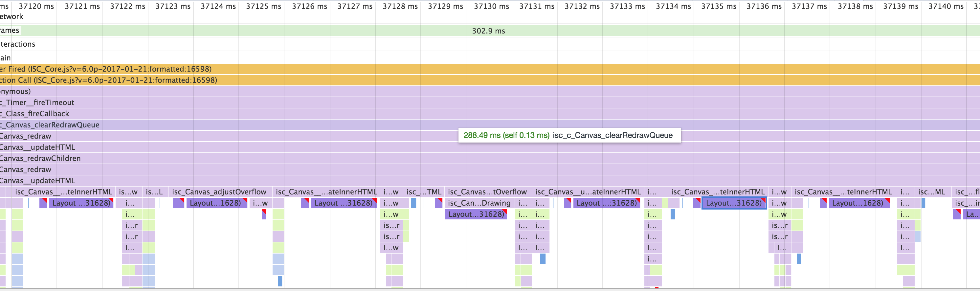Select the isc_Canvas__...ateInnerHTML bar
Screen dimensions: 980x291
[x=326, y=192]
